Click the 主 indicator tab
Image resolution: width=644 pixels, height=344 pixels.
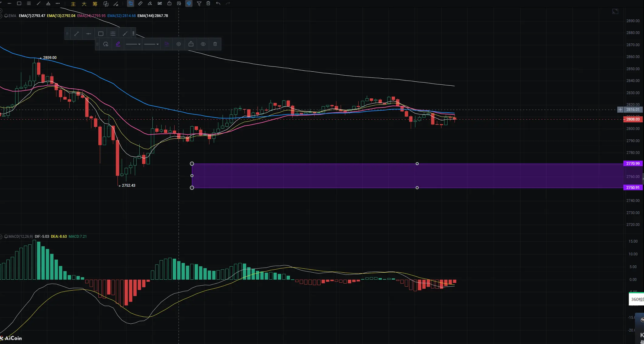coord(73,4)
